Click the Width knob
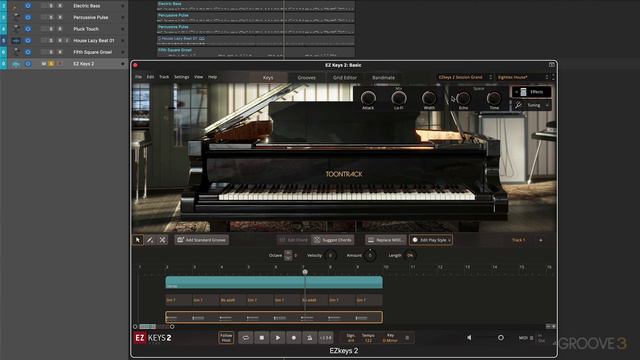Screen dimensions: 640x360 pyautogui.click(x=429, y=98)
